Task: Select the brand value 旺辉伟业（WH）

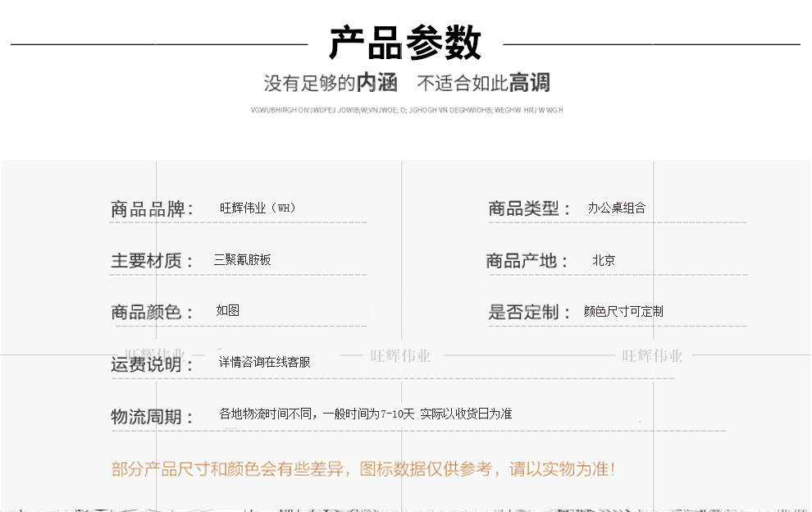Action: coord(258,208)
